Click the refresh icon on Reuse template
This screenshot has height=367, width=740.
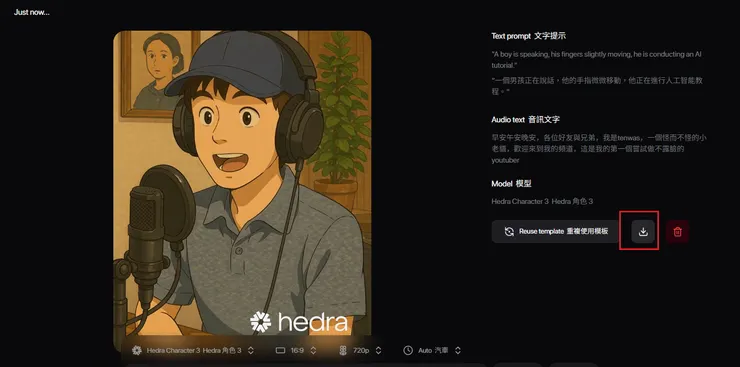pyautogui.click(x=509, y=232)
